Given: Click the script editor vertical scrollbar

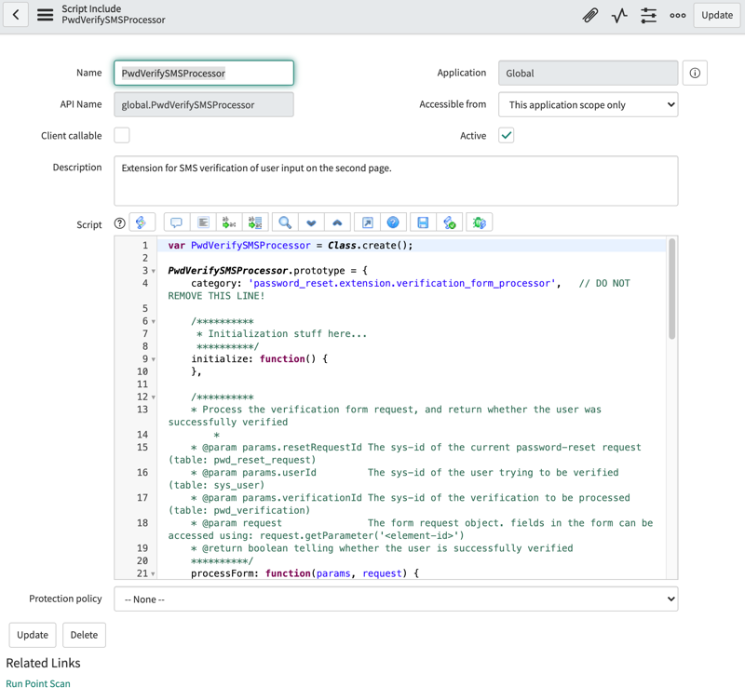Looking at the screenshot, I should 671,289.
